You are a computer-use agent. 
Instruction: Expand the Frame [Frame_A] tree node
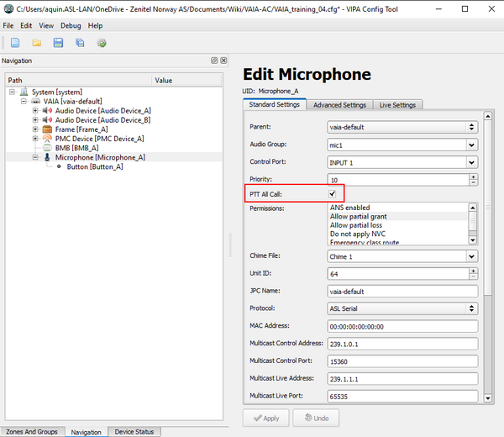[x=35, y=129]
